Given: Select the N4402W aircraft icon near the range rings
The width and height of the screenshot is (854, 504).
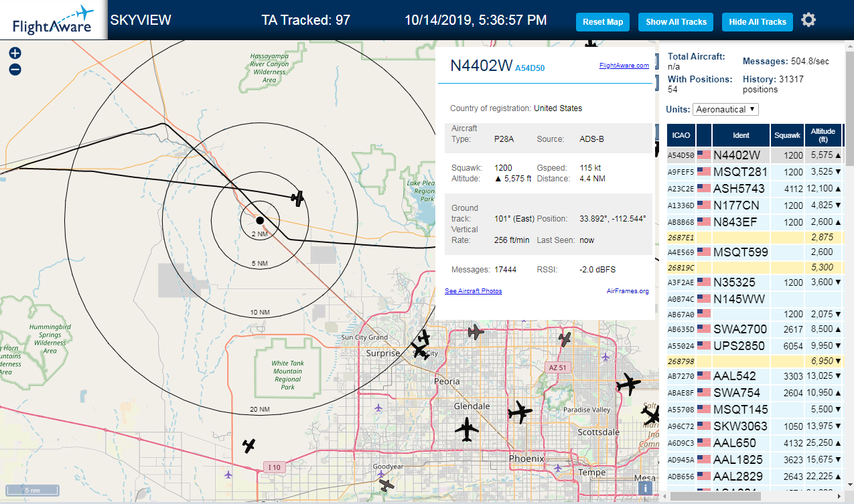Looking at the screenshot, I should (298, 197).
